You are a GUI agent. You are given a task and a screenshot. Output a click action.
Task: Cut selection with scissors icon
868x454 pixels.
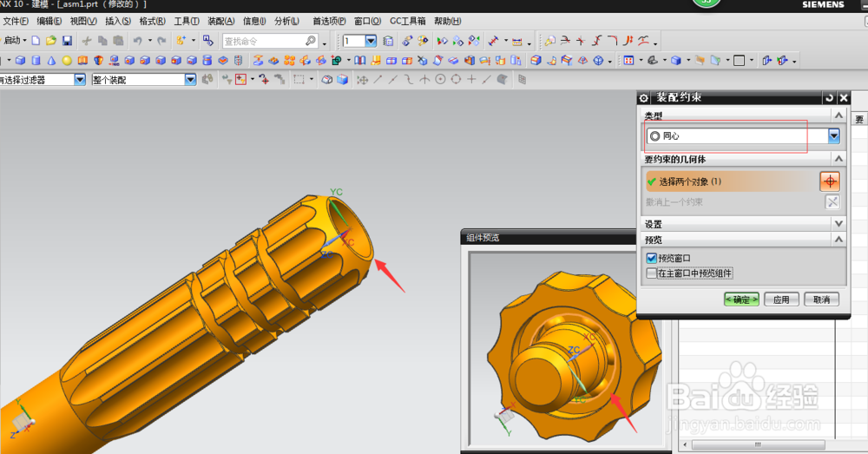point(87,41)
